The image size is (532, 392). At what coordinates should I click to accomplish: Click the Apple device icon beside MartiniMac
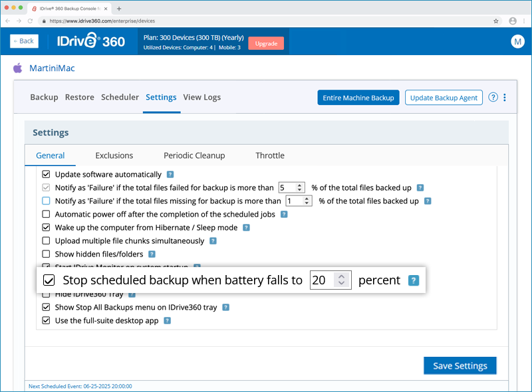point(18,68)
